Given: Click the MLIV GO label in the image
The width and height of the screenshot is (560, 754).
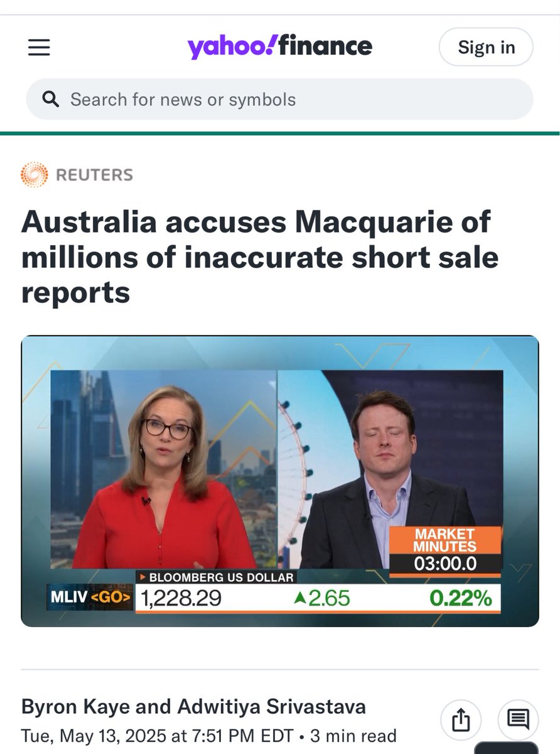Looking at the screenshot, I should [x=90, y=598].
